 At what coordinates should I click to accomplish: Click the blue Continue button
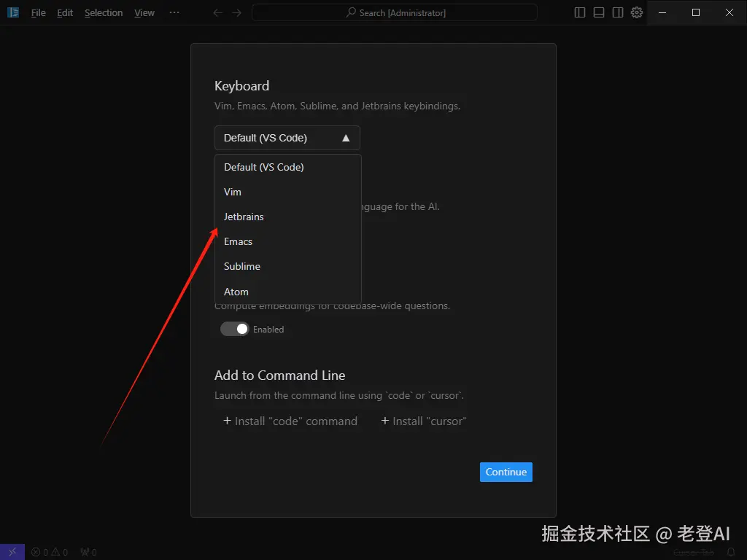(x=506, y=472)
